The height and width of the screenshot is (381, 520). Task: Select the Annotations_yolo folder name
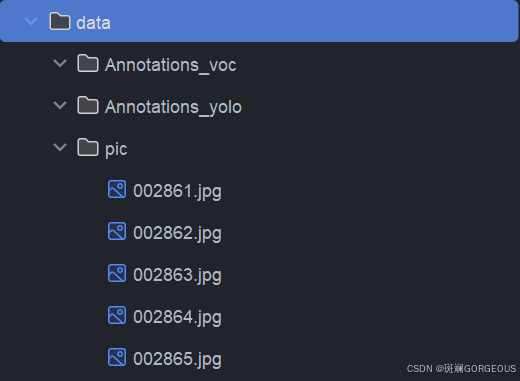pos(173,107)
